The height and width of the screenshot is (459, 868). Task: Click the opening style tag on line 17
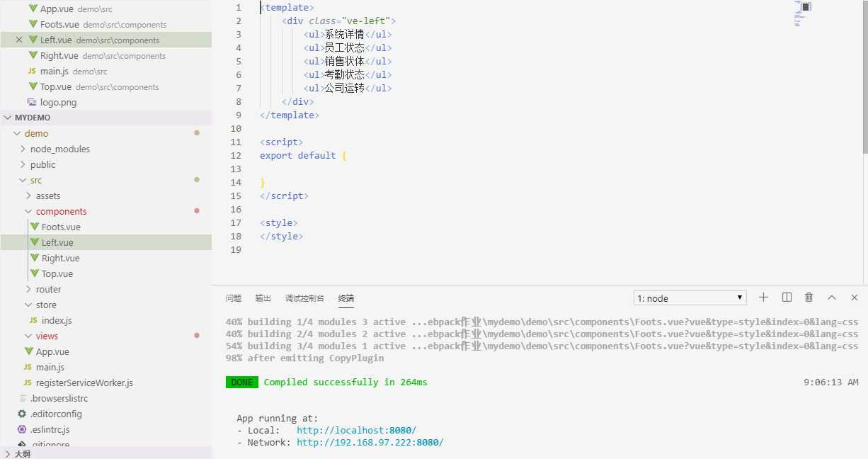279,222
